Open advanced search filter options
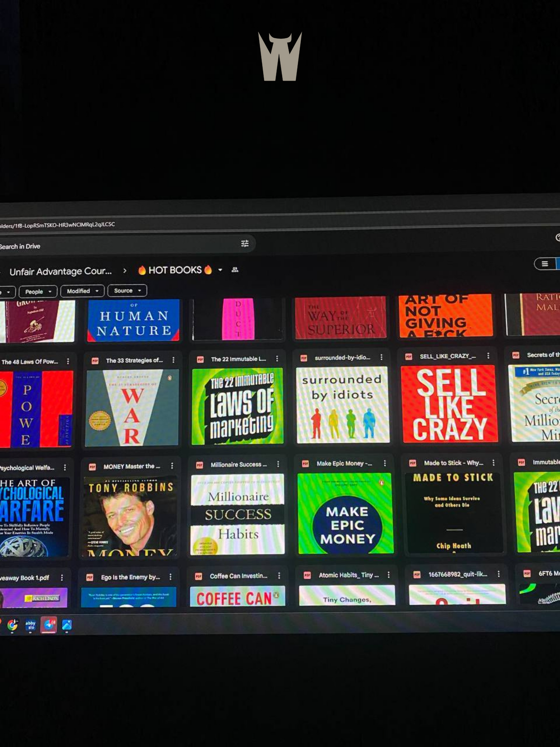Image resolution: width=560 pixels, height=747 pixels. point(245,243)
